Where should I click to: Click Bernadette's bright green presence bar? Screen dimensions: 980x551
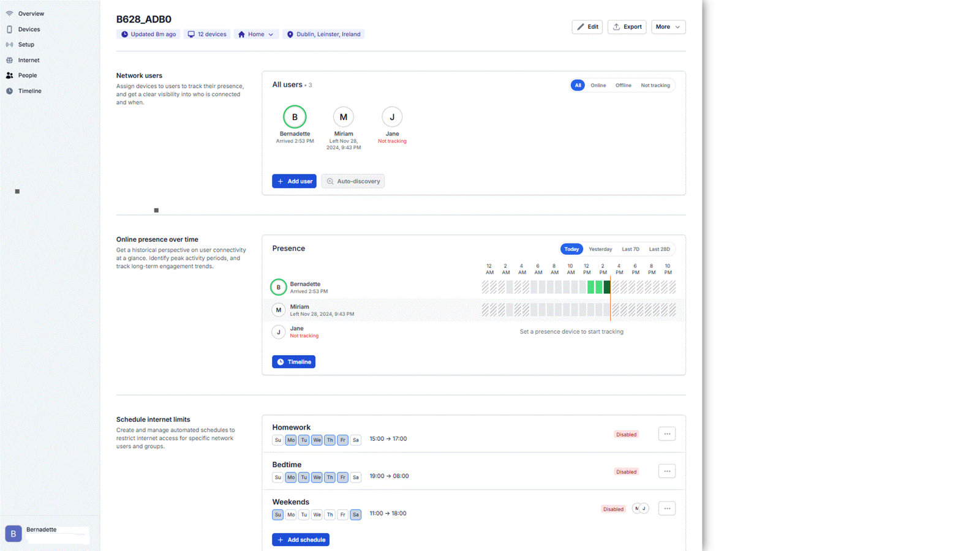pyautogui.click(x=595, y=287)
